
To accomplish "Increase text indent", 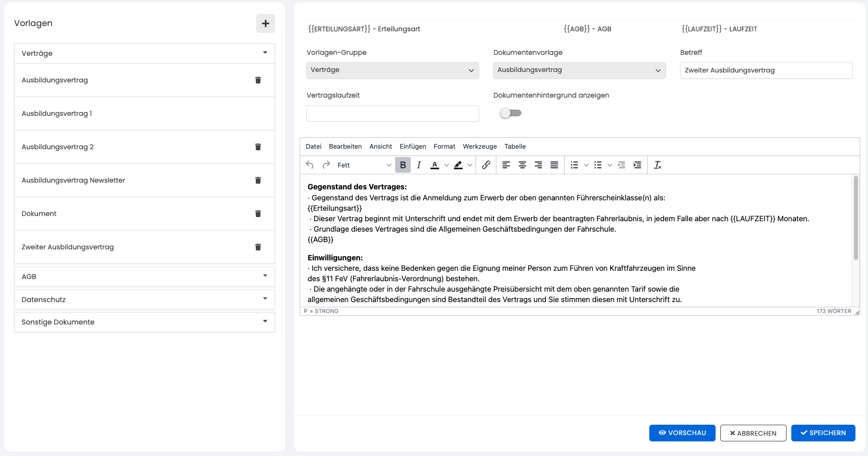I will point(637,165).
